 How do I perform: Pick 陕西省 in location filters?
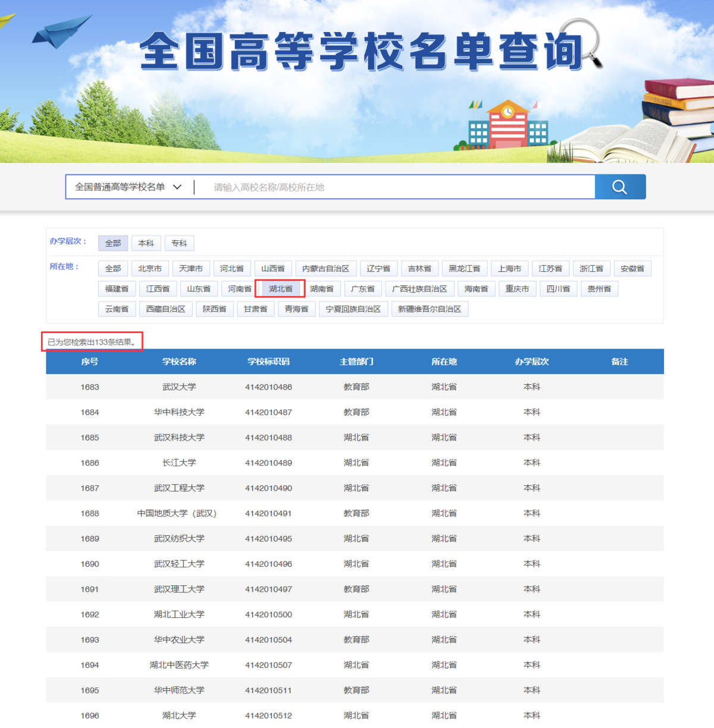tap(215, 309)
